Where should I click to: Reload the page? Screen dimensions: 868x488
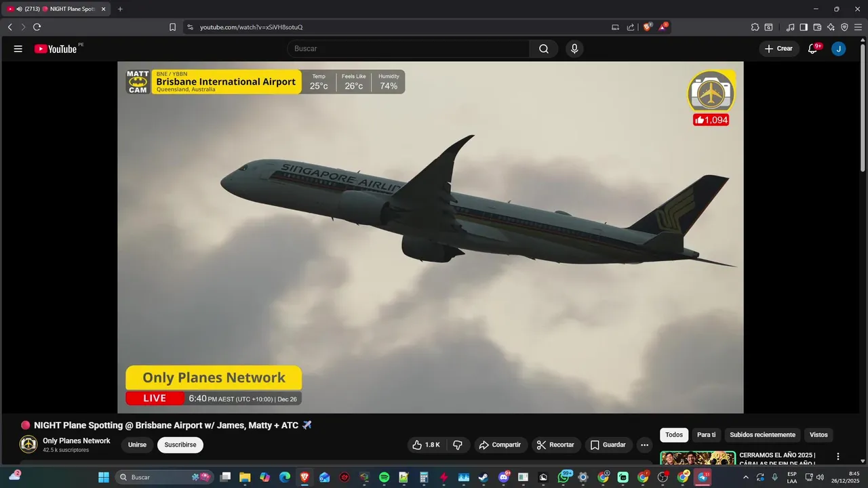click(x=37, y=27)
